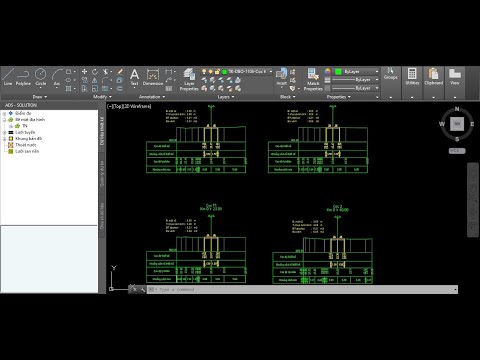The width and height of the screenshot is (480, 360).
Task: Open the linetype ByLayer dropdown
Action: (x=377, y=88)
